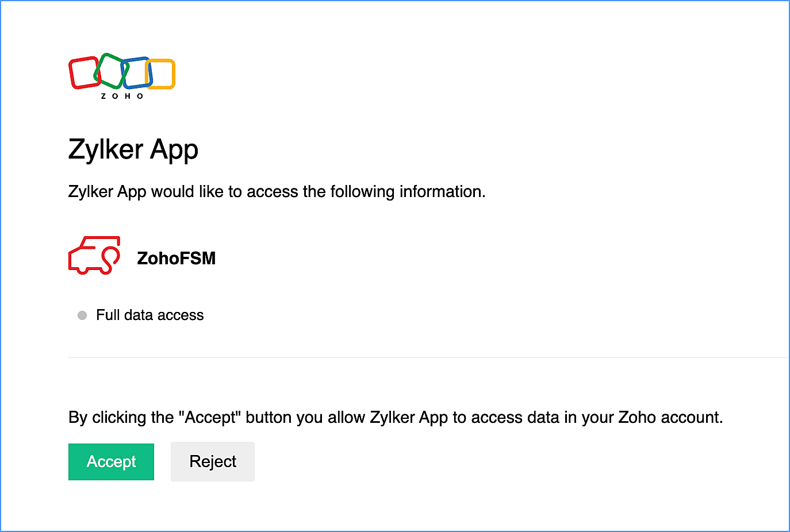Click the ZohoFSM service label
This screenshot has width=790, height=532.
pyautogui.click(x=176, y=259)
